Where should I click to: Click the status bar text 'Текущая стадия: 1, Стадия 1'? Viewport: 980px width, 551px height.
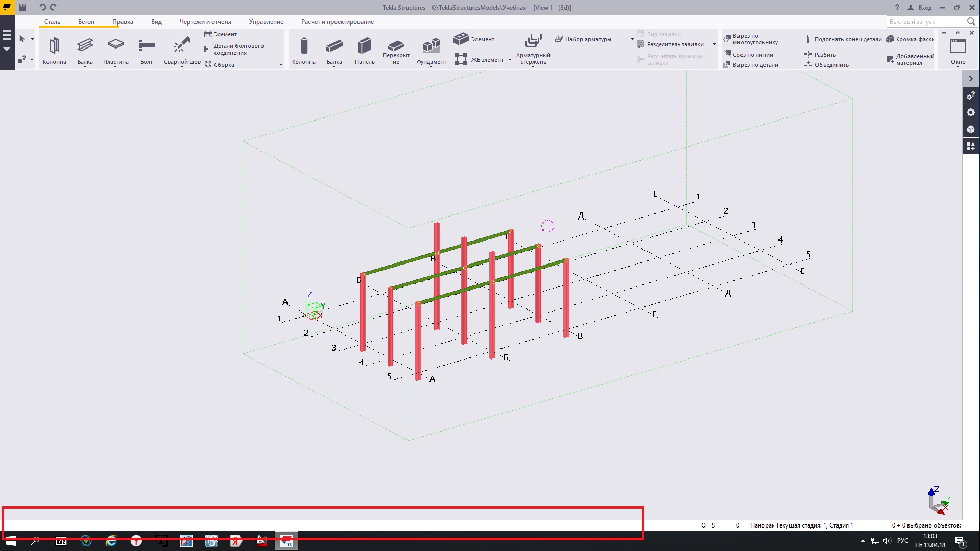click(814, 525)
